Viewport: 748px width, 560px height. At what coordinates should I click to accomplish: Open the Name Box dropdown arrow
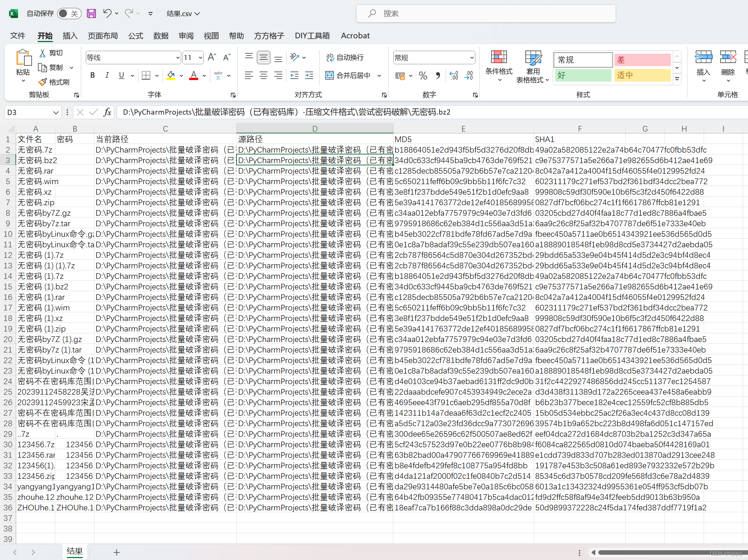pos(56,112)
